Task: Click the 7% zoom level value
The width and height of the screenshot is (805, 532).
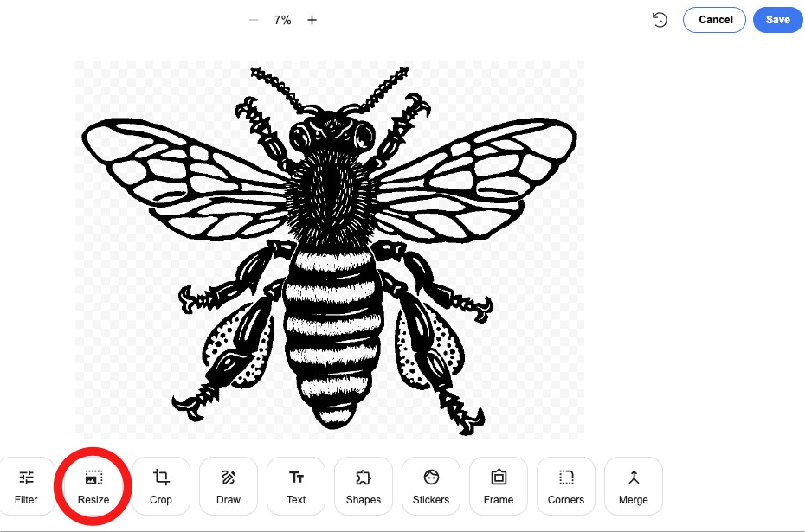Action: 282,20
